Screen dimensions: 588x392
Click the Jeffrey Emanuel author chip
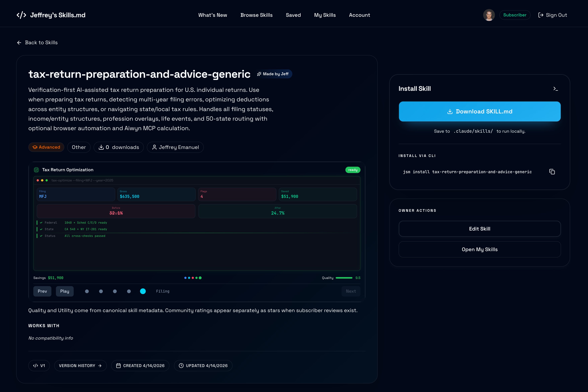[175, 147]
